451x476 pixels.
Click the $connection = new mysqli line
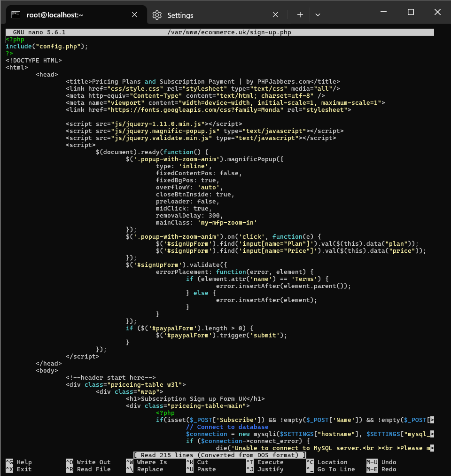[x=310, y=434]
